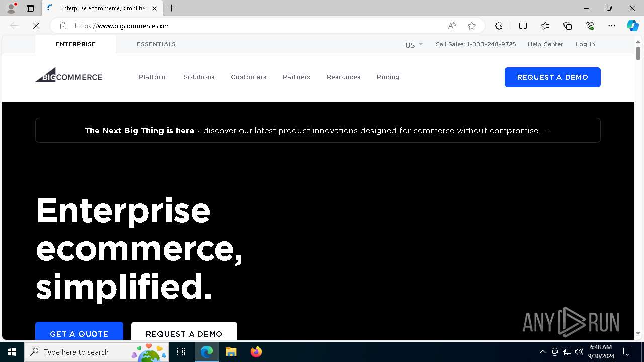Image resolution: width=644 pixels, height=362 pixels.
Task: Click the white REQUEST A DEMO button
Action: pos(184,332)
